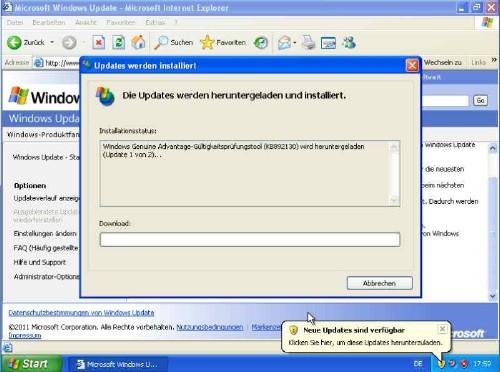Screen dimensions: 500x372
Task: Click the History/Media toolbar icon
Action: pyautogui.click(x=261, y=43)
